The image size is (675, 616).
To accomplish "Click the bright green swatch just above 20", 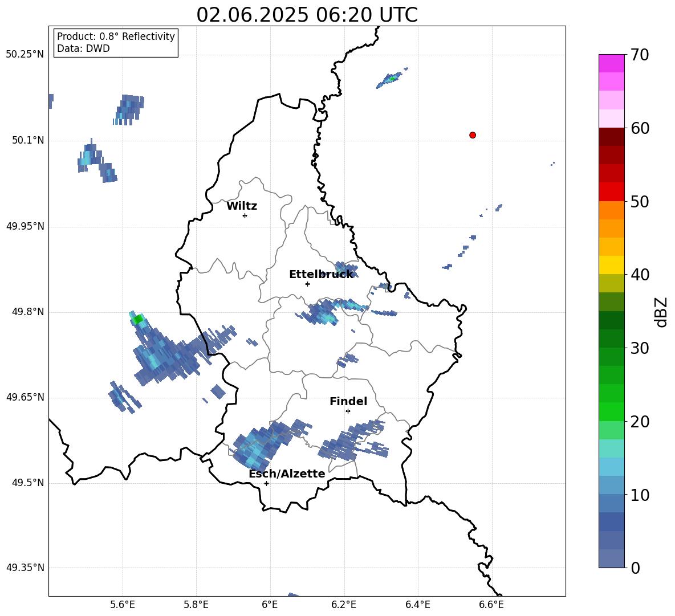I will (612, 411).
